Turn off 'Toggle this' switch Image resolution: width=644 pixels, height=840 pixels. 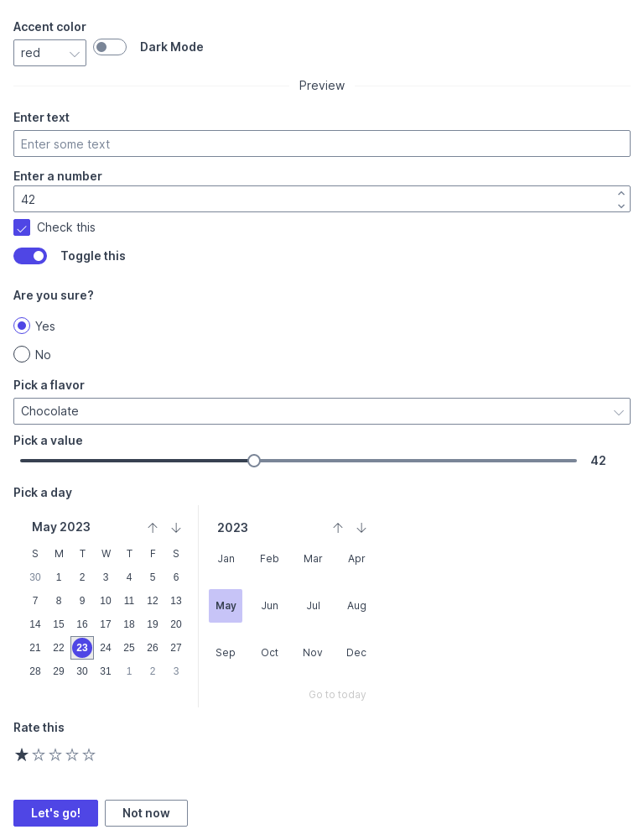(x=30, y=256)
